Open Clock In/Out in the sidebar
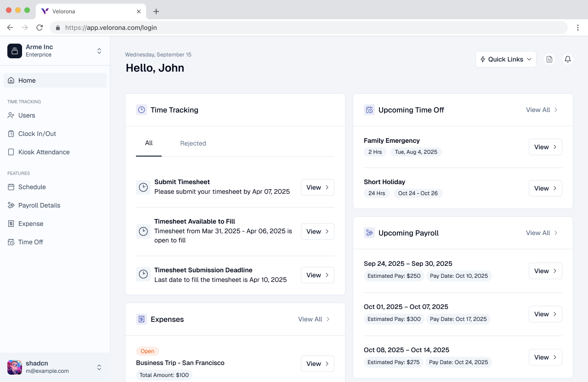Screen dimensions: 588x382 37,134
